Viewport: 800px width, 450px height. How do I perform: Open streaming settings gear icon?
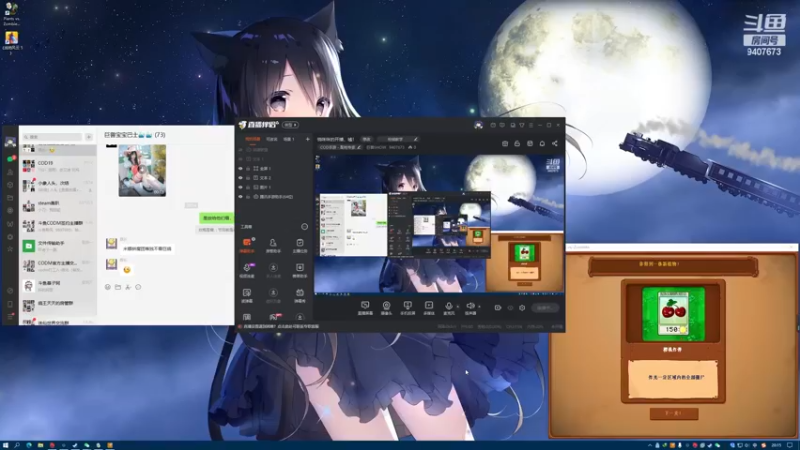[522, 308]
